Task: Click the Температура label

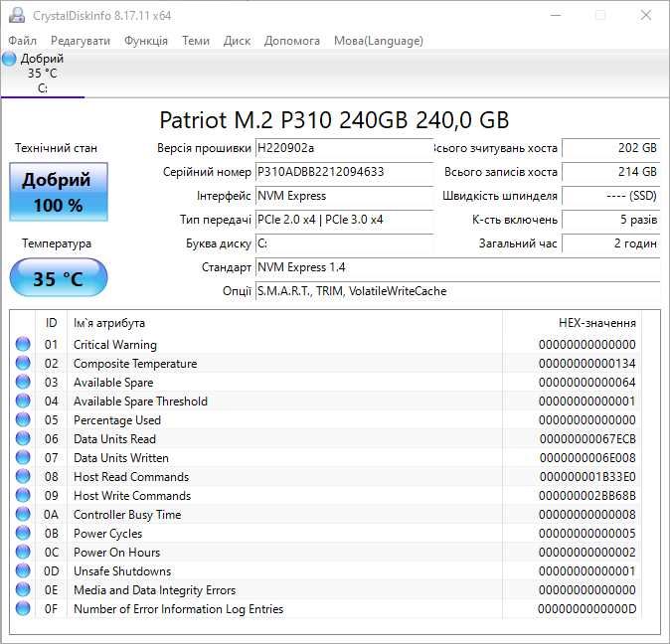Action: (x=57, y=243)
